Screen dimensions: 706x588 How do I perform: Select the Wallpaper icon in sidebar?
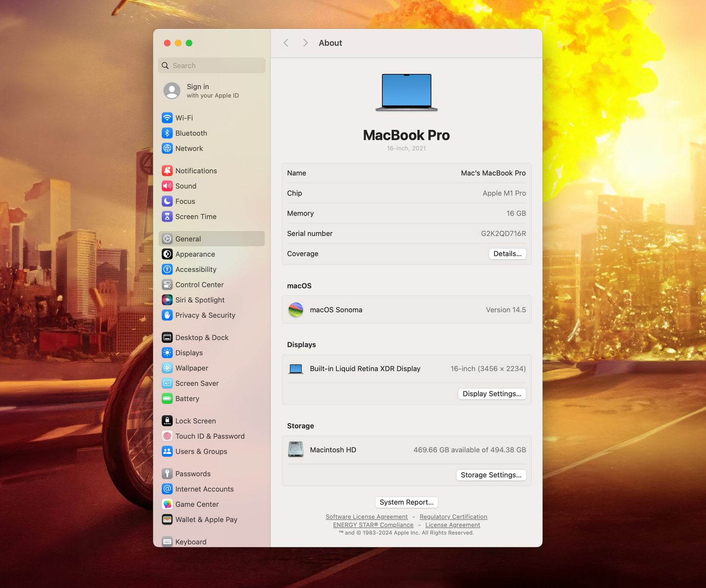point(167,368)
